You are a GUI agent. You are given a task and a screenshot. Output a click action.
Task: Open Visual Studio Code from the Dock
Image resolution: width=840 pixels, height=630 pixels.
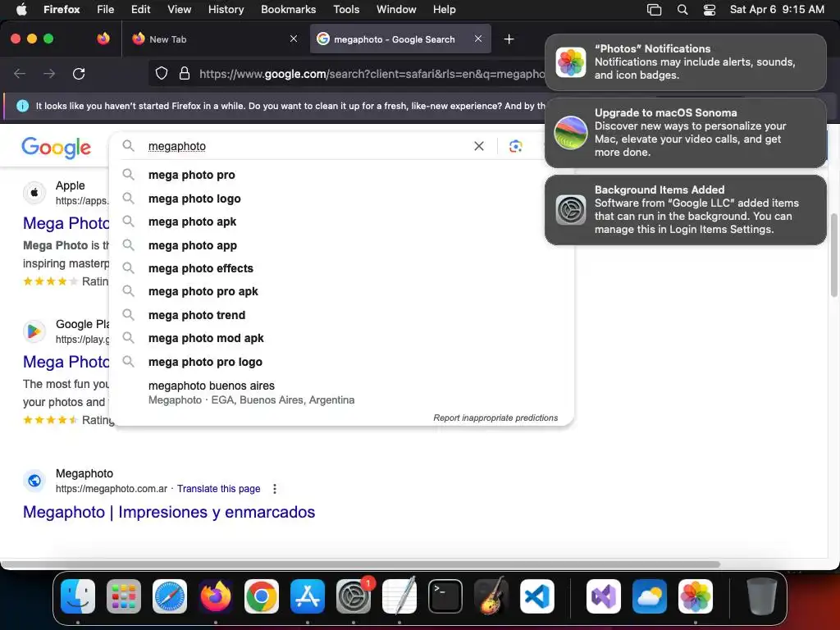(536, 596)
